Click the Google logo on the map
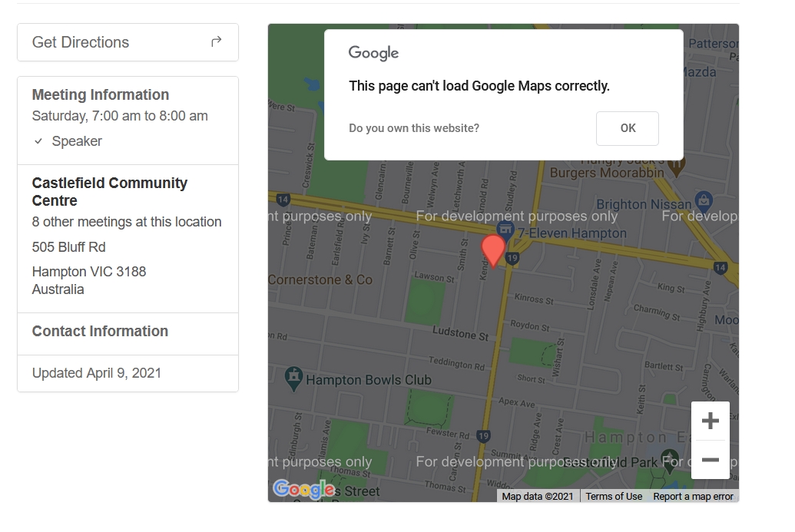 tap(303, 490)
